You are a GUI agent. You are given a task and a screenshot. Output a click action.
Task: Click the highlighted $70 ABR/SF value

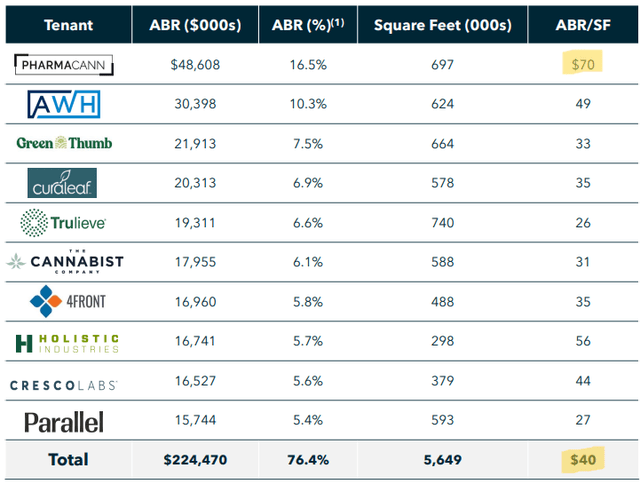point(583,64)
